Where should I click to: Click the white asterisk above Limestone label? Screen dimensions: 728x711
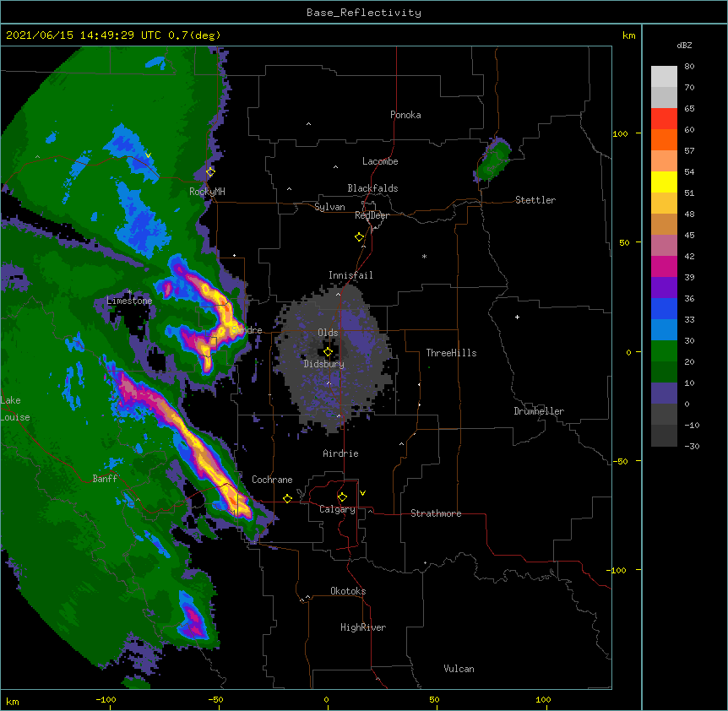129,291
